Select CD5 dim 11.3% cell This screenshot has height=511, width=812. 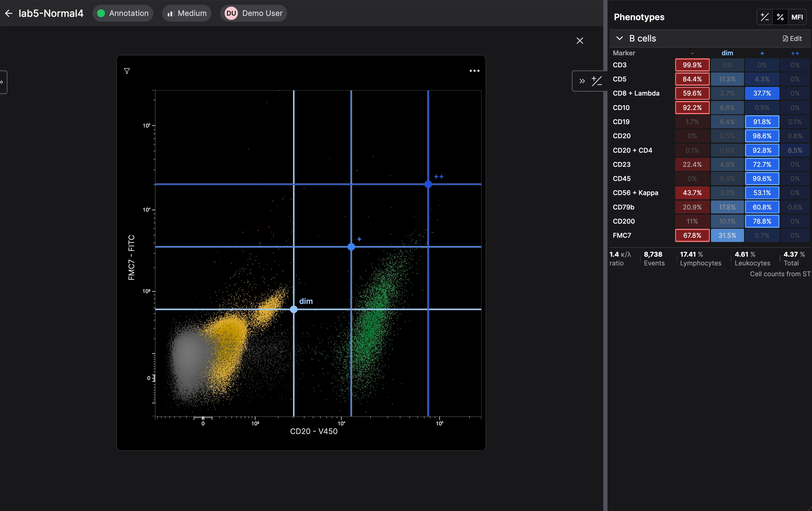point(727,79)
